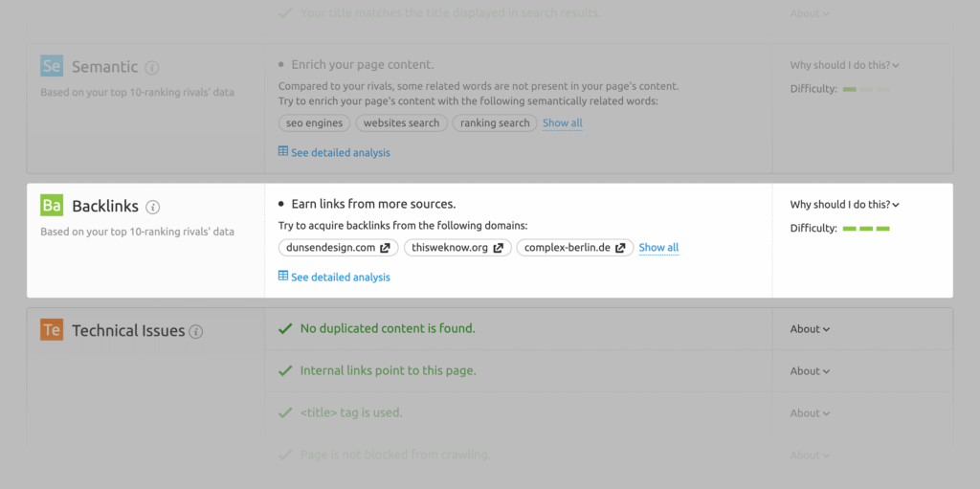Open external link icon for thisweknow.org

click(x=498, y=248)
